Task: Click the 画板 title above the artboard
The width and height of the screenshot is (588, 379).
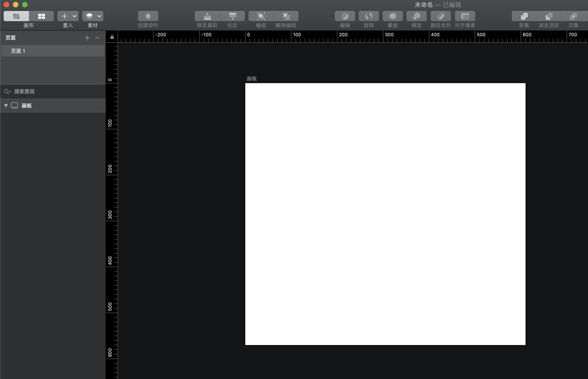Action: click(x=252, y=79)
